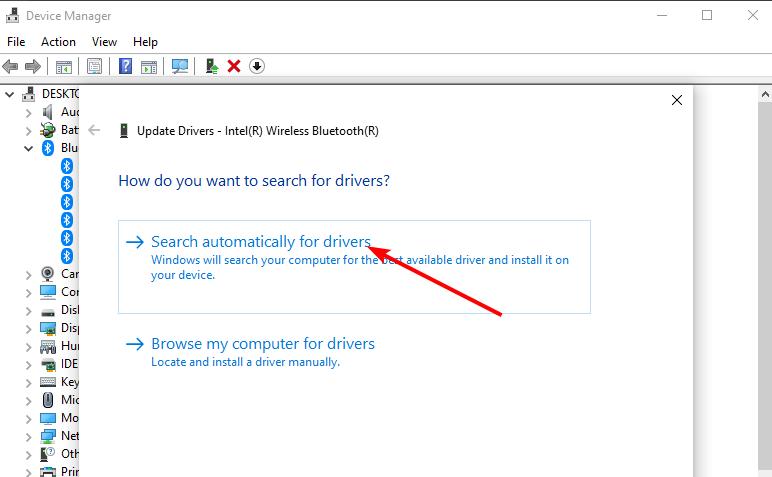Expand the Audio category chevron
The width and height of the screenshot is (772, 477).
[x=29, y=113]
